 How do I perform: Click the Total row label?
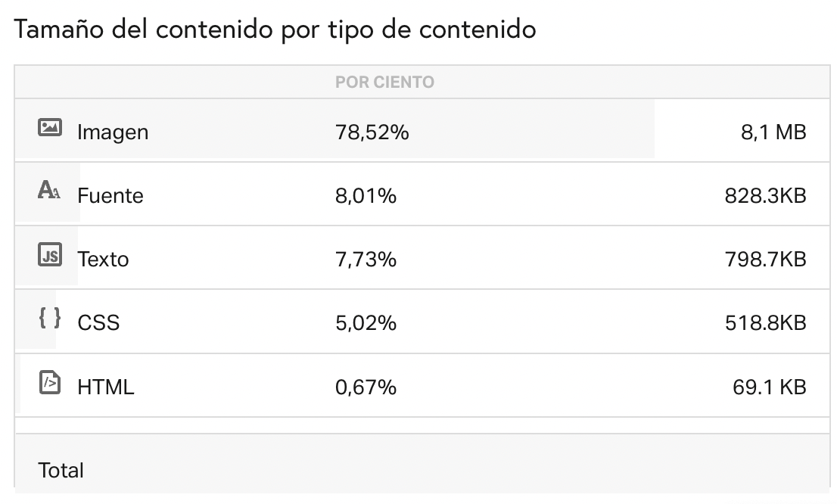pos(61,471)
